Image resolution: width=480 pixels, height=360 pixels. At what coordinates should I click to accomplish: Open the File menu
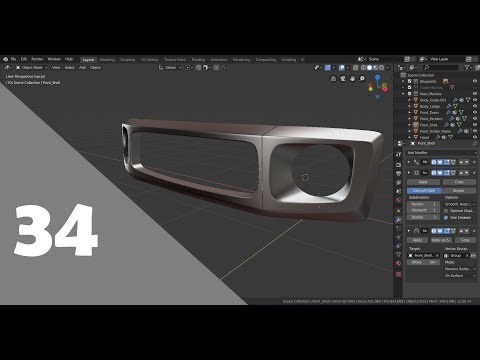(x=14, y=59)
